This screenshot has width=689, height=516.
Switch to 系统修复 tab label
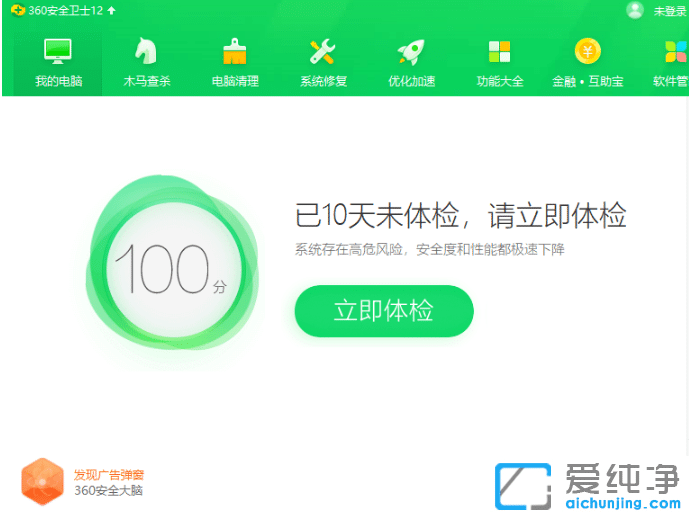click(x=323, y=81)
